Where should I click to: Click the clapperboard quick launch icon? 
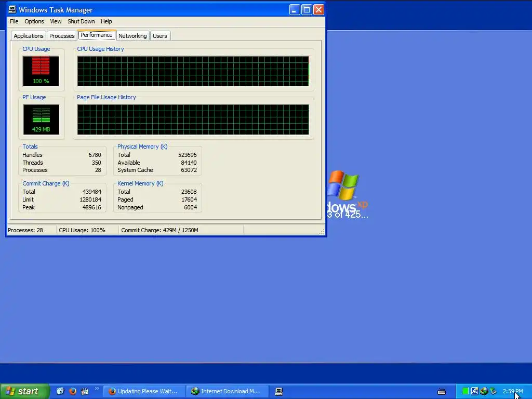pos(85,391)
